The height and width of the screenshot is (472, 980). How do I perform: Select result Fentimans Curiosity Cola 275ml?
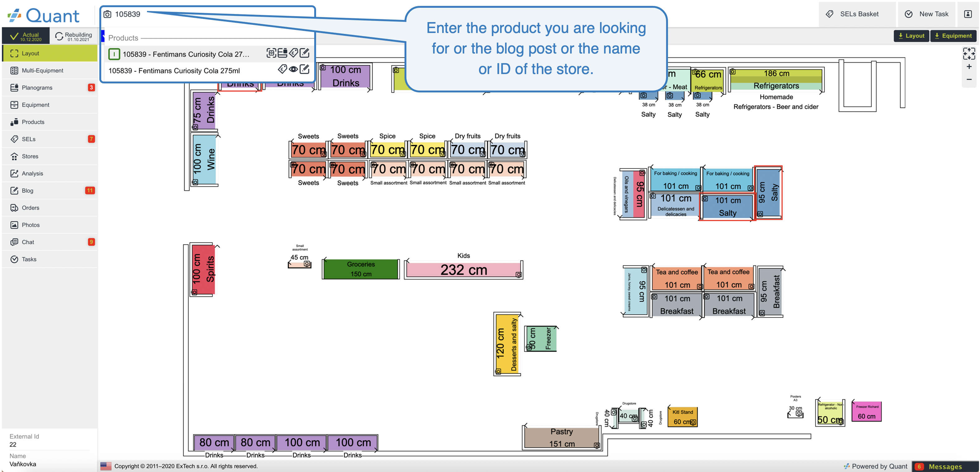pyautogui.click(x=174, y=71)
